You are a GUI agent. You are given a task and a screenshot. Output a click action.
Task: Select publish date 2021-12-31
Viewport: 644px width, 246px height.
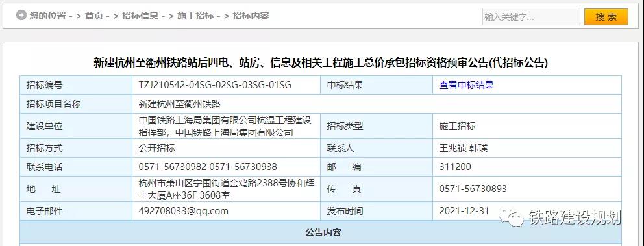(x=464, y=211)
